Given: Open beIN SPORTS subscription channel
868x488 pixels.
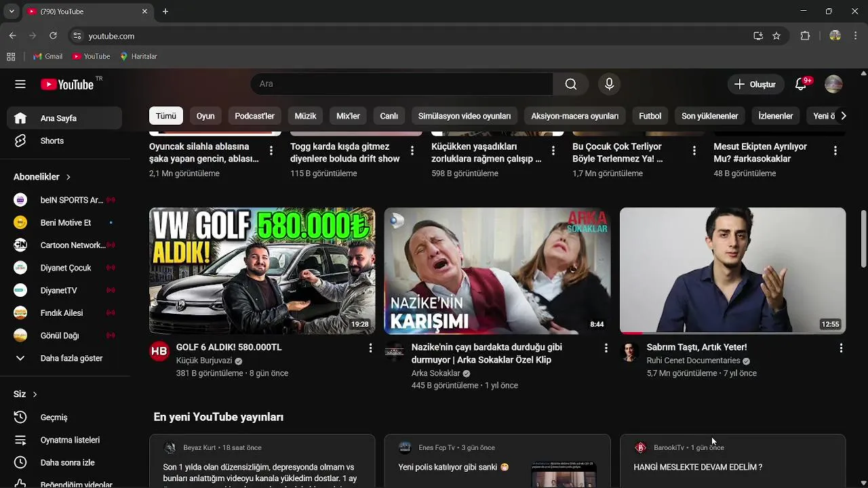Looking at the screenshot, I should [x=65, y=200].
